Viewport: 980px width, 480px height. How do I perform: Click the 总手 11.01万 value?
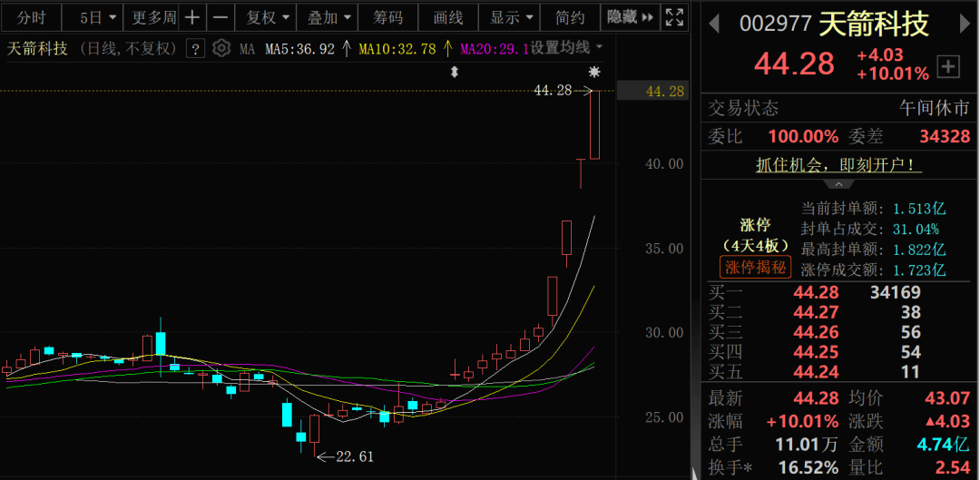pos(807,445)
